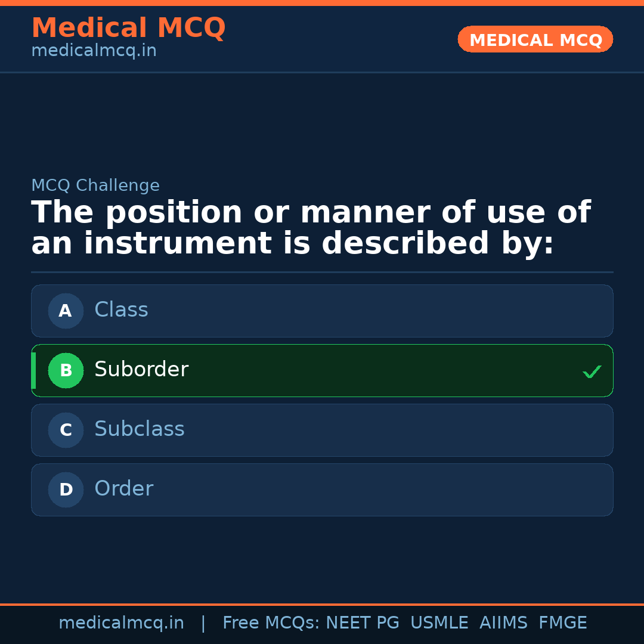This screenshot has height=644, width=644.
Task: Click the green checkmark on option B
Action: coord(592,371)
